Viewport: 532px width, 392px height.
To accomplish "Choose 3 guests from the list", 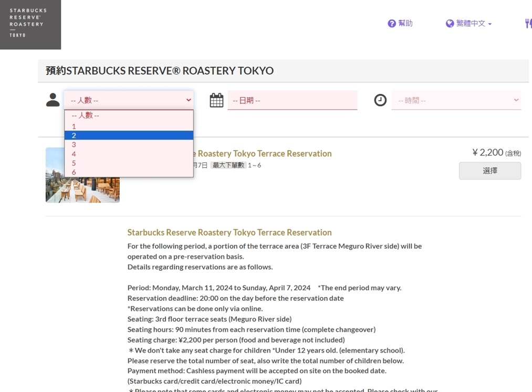I will click(x=129, y=144).
